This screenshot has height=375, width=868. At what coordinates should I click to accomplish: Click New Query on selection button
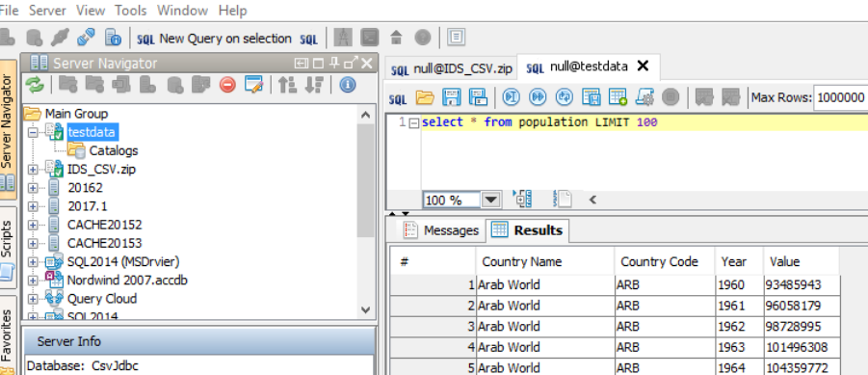pyautogui.click(x=214, y=39)
